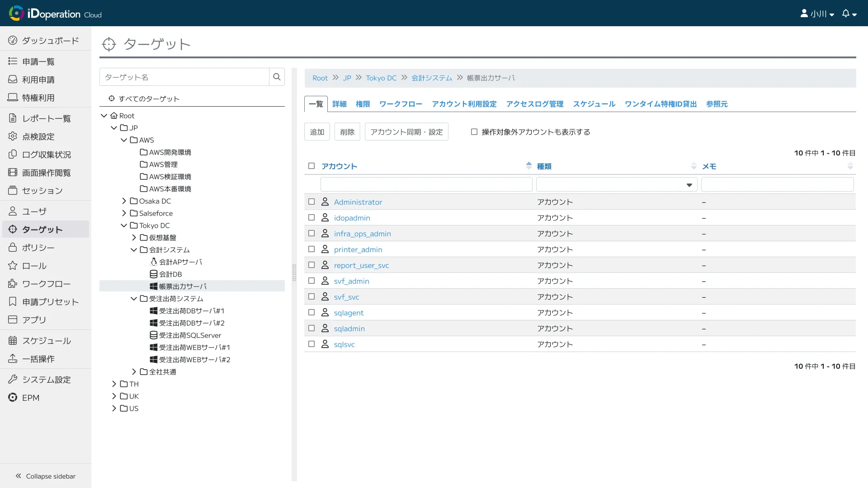Screen dimensions: 868x488
Task: Open the svf_admin account link
Action: [351, 281]
